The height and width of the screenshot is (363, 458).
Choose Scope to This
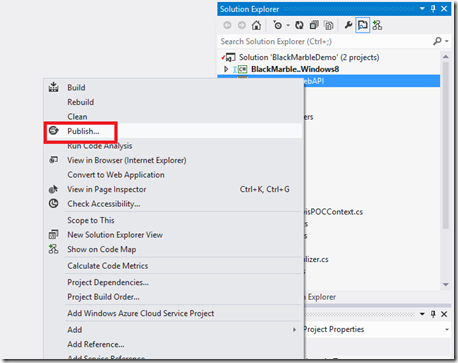click(91, 220)
